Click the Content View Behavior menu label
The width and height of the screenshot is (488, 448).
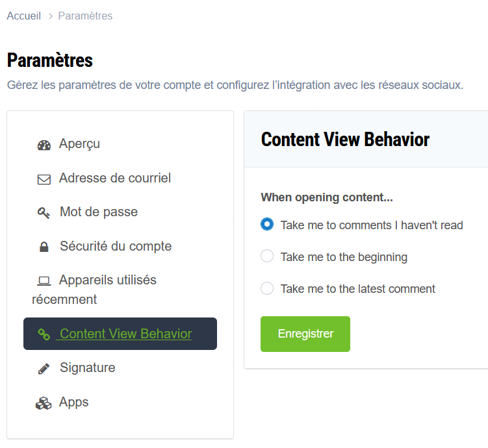tap(125, 334)
